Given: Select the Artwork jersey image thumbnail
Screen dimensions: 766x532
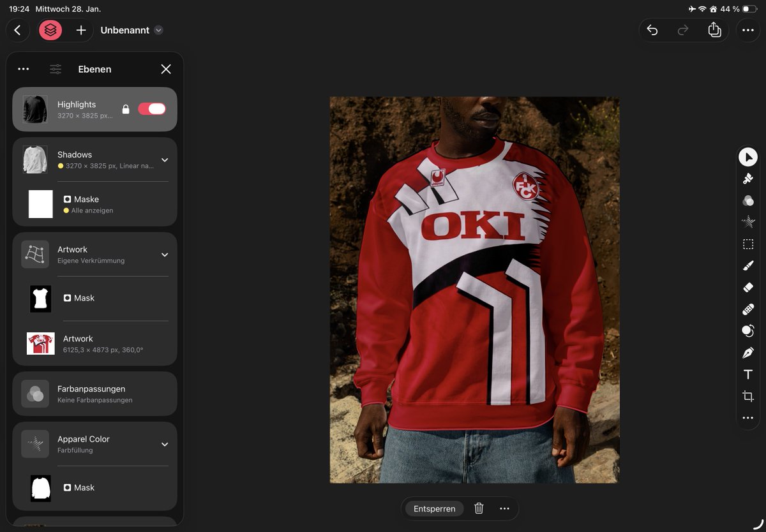Looking at the screenshot, I should click(41, 343).
